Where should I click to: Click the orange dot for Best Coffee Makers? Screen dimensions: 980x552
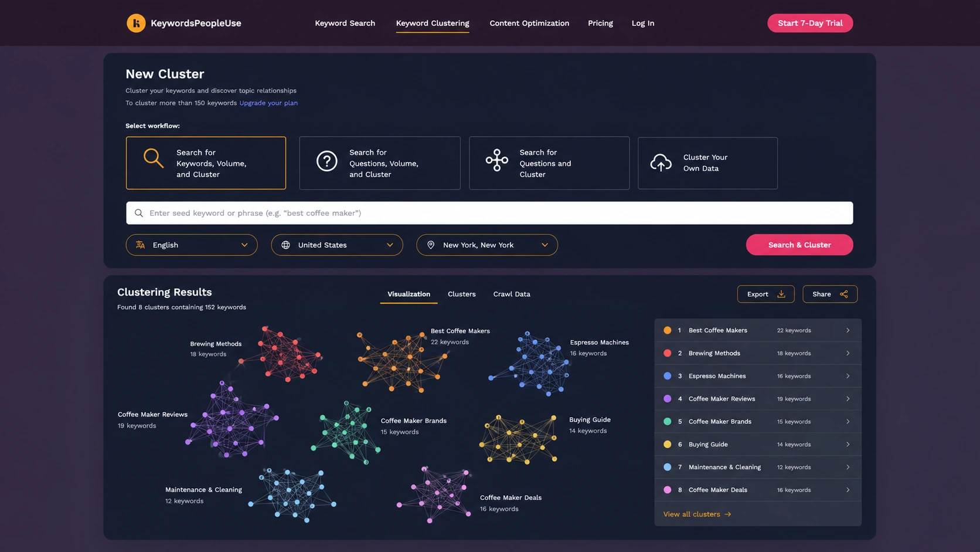[667, 330]
